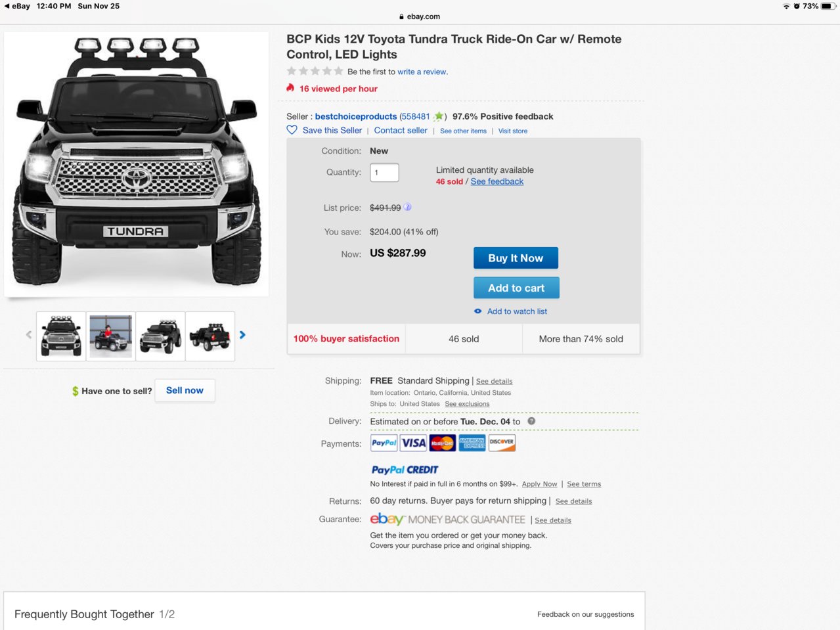Click the main Tundra product image
Viewport: 840px width, 630px height.
(x=137, y=164)
